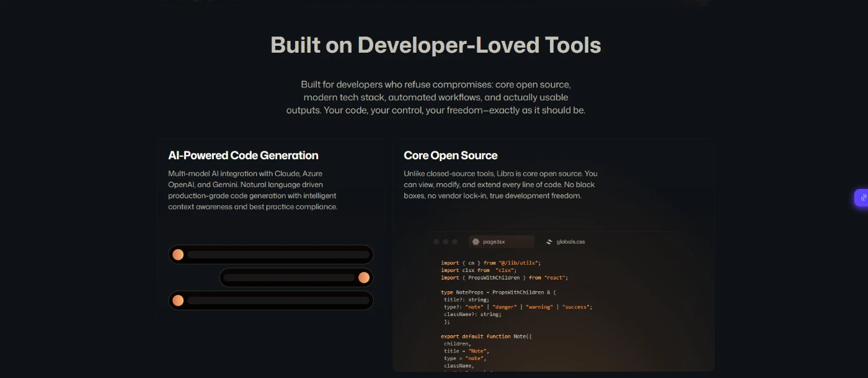The height and width of the screenshot is (378, 868).
Task: Switch to the globals.css tab
Action: (x=570, y=242)
